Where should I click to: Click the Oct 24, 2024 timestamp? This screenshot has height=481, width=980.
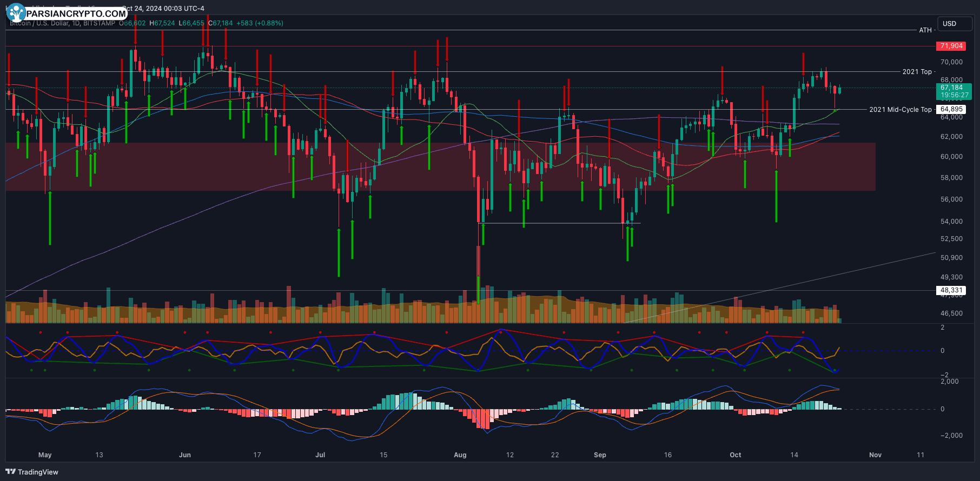click(x=163, y=9)
